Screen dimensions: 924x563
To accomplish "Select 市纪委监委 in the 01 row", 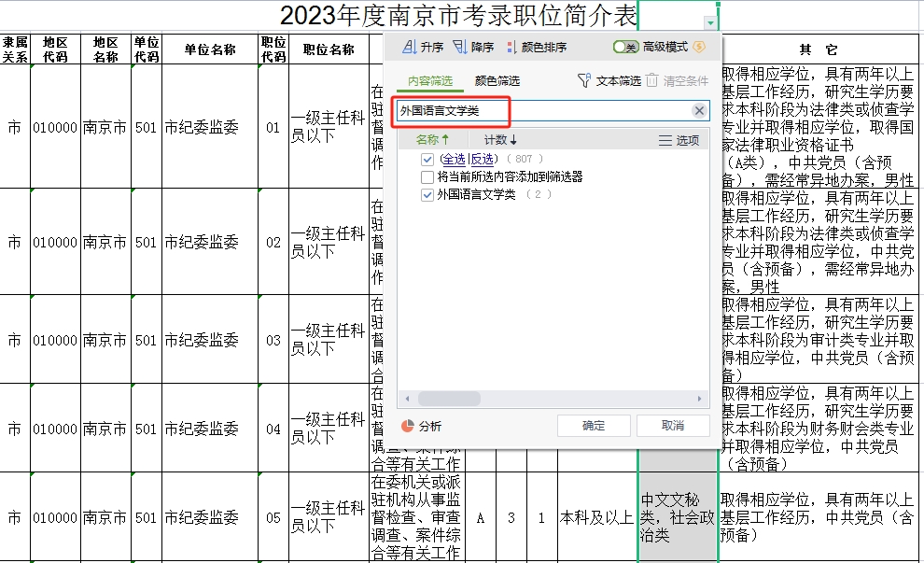I will 210,126.
